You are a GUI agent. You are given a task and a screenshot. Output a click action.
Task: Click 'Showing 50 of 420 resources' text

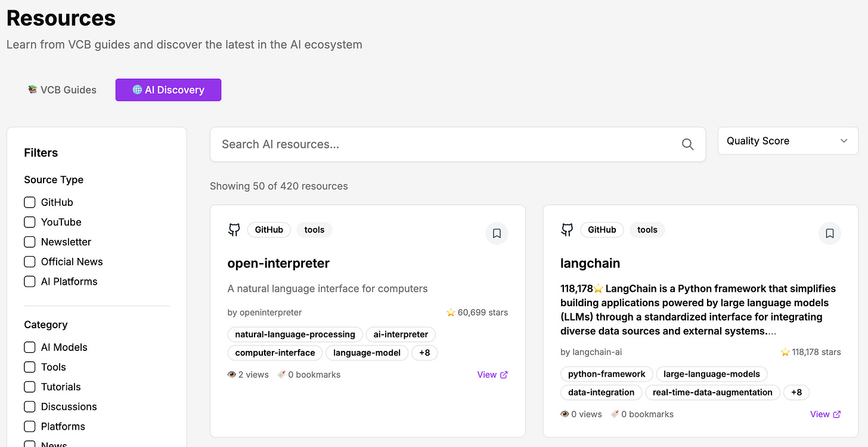pyautogui.click(x=279, y=186)
